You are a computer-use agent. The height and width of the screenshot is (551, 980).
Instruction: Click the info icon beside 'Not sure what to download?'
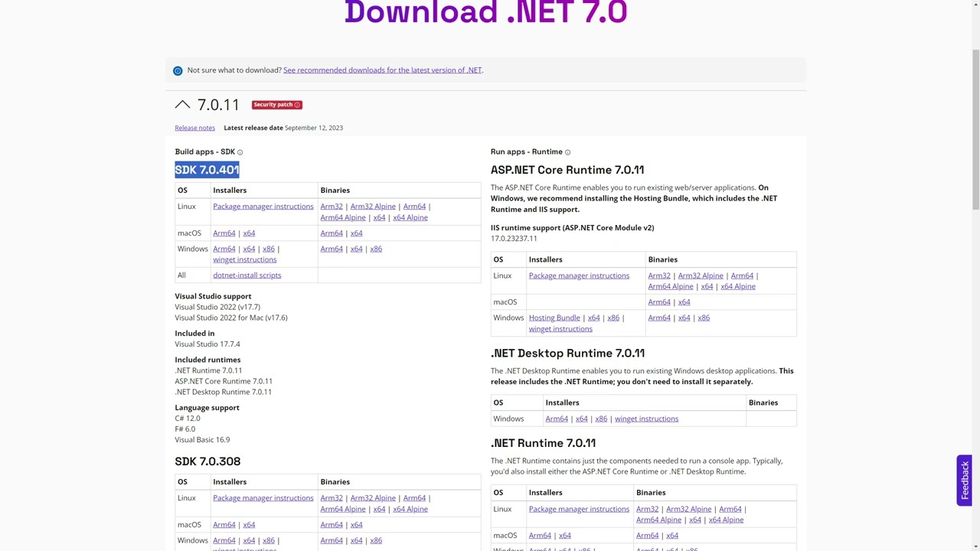[178, 70]
